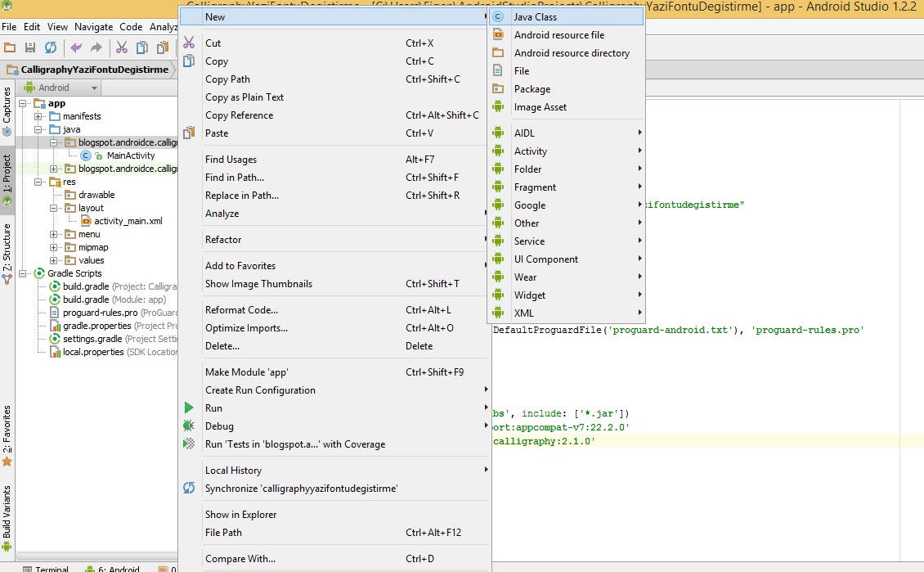Collapse the app module node
This screenshot has height=572, width=924.
click(x=22, y=103)
